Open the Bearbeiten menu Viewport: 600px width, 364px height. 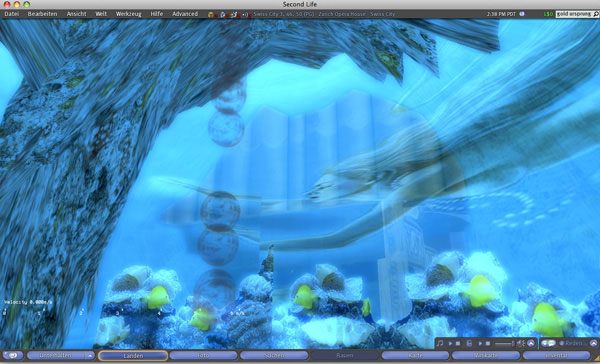click(x=42, y=14)
